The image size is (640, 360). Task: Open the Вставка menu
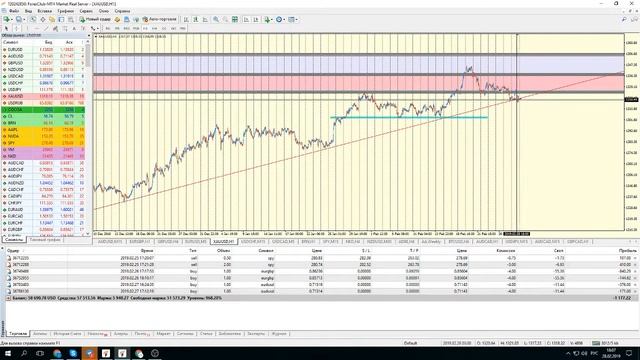point(44,11)
